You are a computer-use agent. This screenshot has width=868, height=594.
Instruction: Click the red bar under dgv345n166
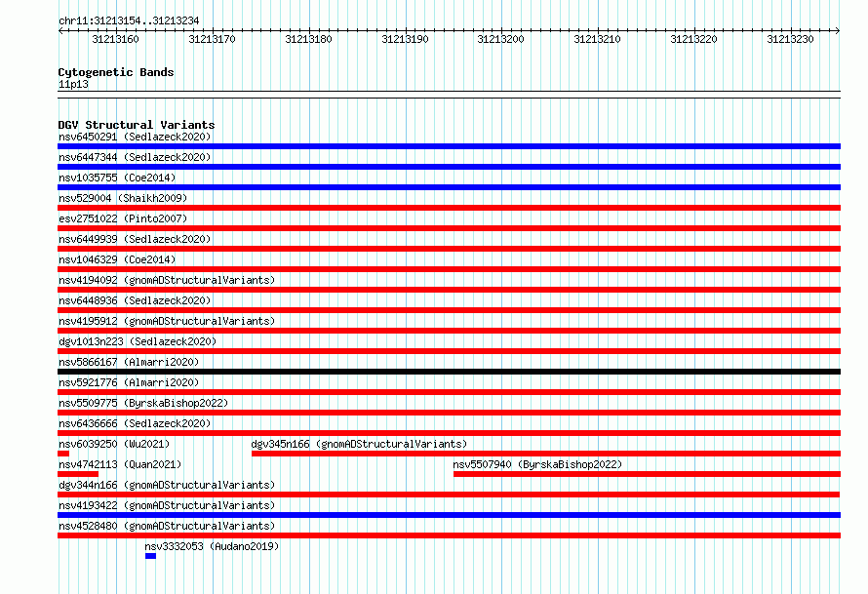pyautogui.click(x=546, y=454)
